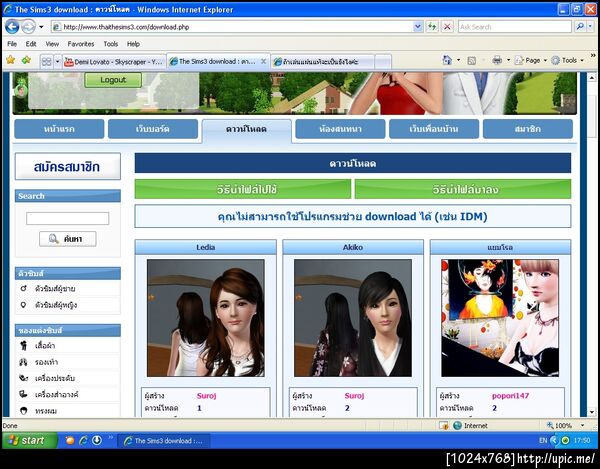The height and width of the screenshot is (469, 600).
Task: Click the page scrollbar down arrow
Action: tap(592, 412)
